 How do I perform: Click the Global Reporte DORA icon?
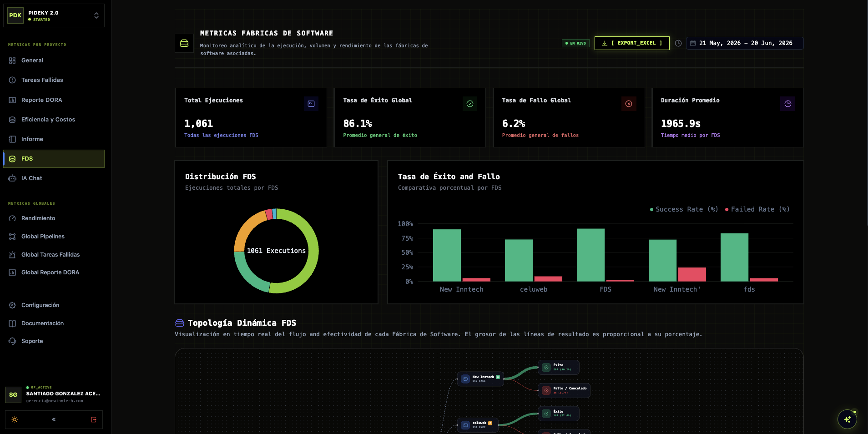point(12,273)
